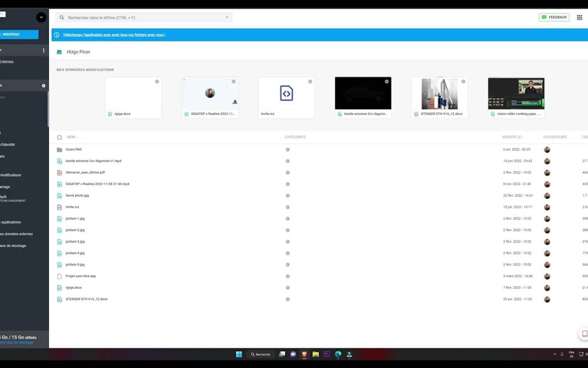Open the apps grid icon
588x368 pixels.
pos(579,17)
